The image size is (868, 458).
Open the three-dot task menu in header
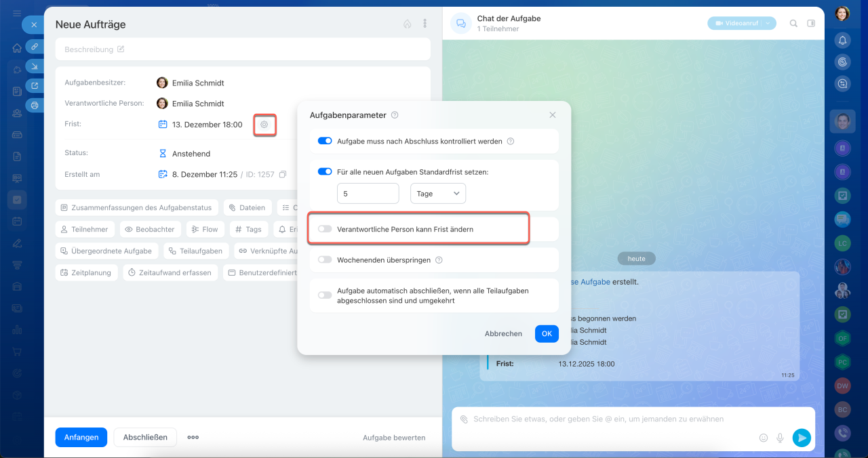[425, 24]
